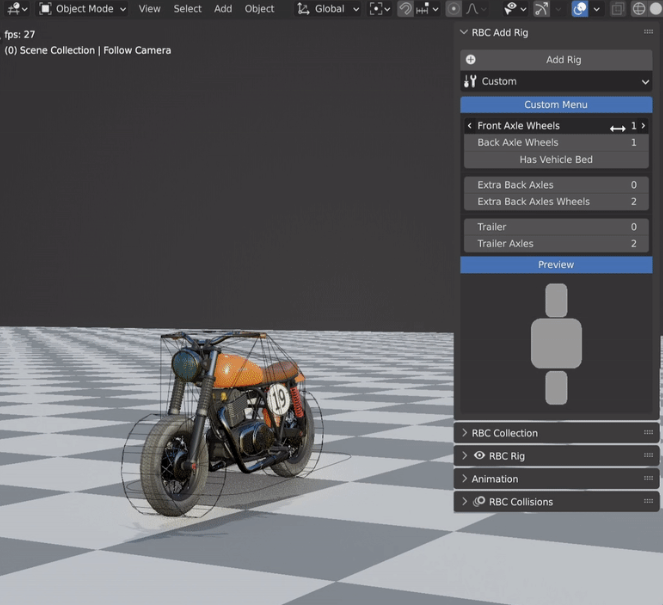Click the Trailer Axles field
The width and height of the screenshot is (663, 605).
556,244
